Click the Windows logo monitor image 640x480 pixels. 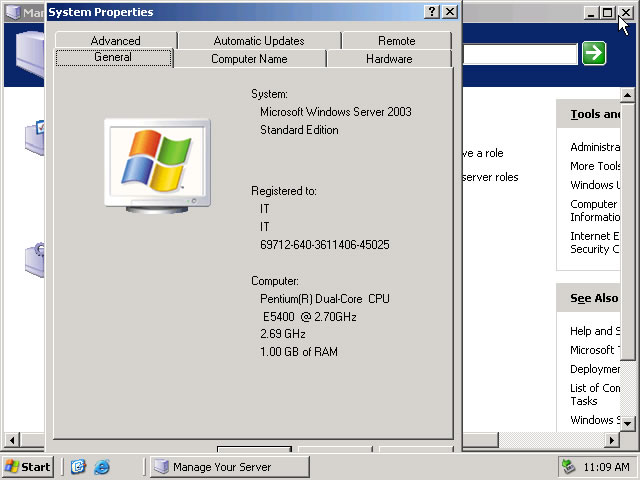click(158, 166)
